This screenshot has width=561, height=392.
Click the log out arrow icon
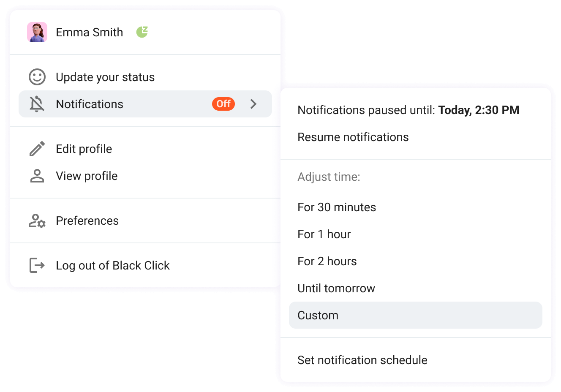37,265
